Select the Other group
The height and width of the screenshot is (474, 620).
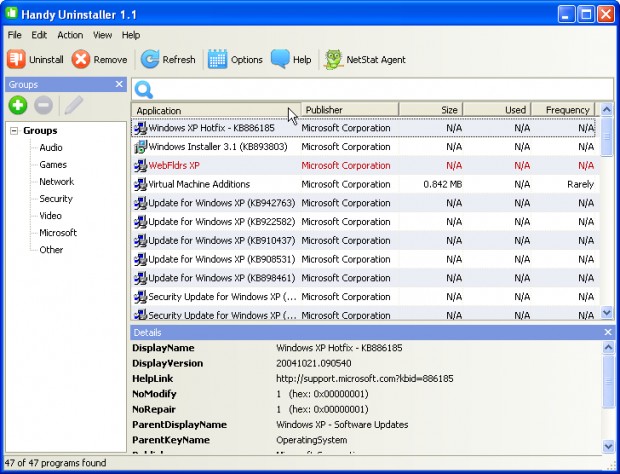click(x=51, y=249)
